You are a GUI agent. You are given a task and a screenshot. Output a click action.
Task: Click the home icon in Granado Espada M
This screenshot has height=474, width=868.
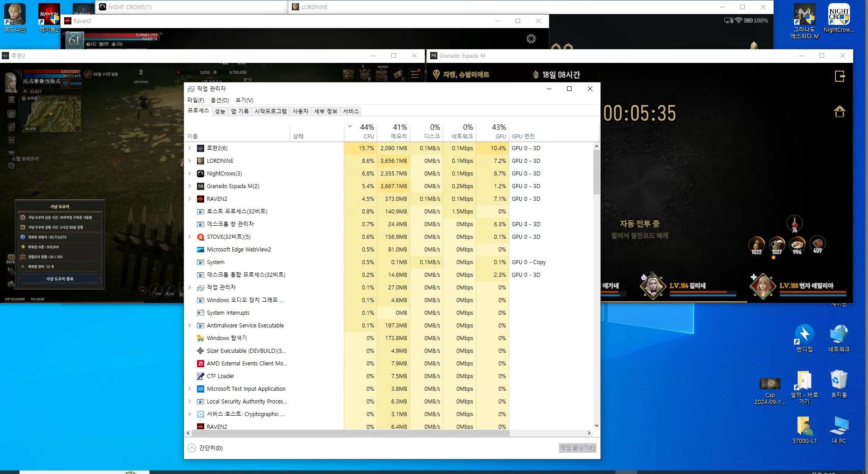(x=840, y=111)
